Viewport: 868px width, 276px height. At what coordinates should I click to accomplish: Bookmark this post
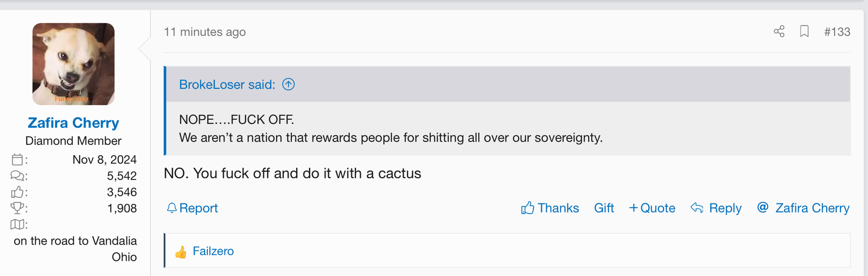(x=805, y=31)
